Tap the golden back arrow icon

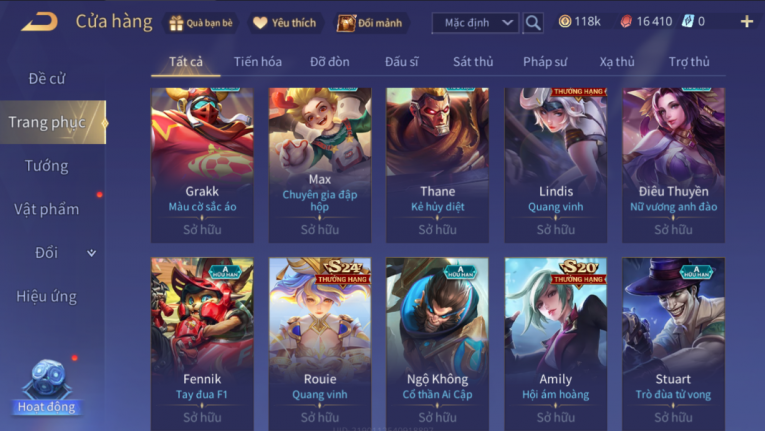(40, 21)
